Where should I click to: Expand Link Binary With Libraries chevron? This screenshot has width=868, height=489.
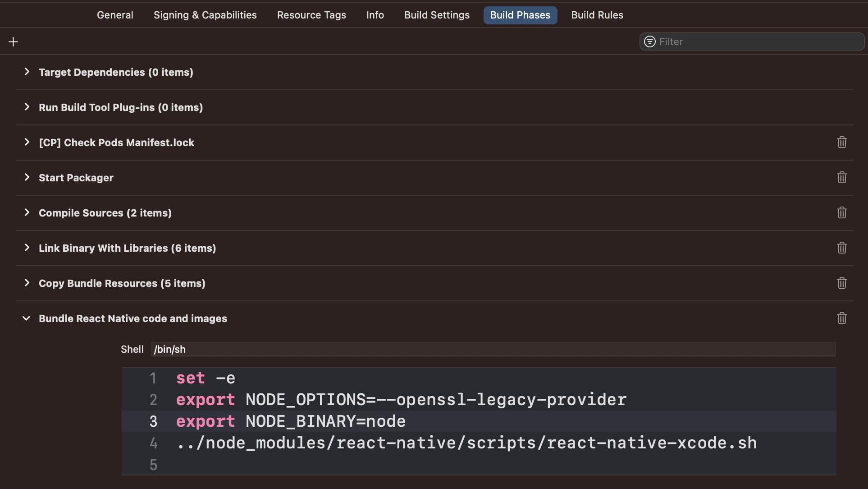click(x=27, y=248)
